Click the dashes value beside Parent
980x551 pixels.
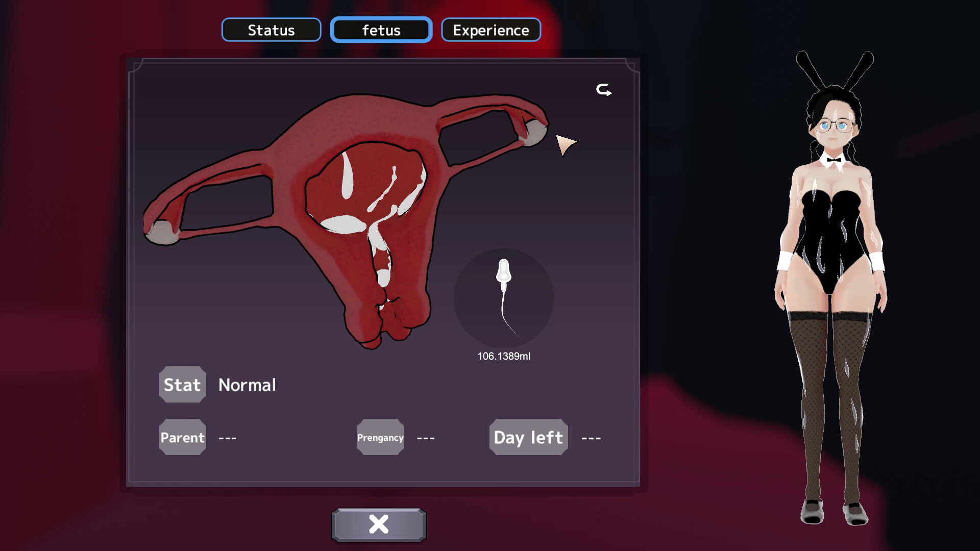pyautogui.click(x=228, y=438)
